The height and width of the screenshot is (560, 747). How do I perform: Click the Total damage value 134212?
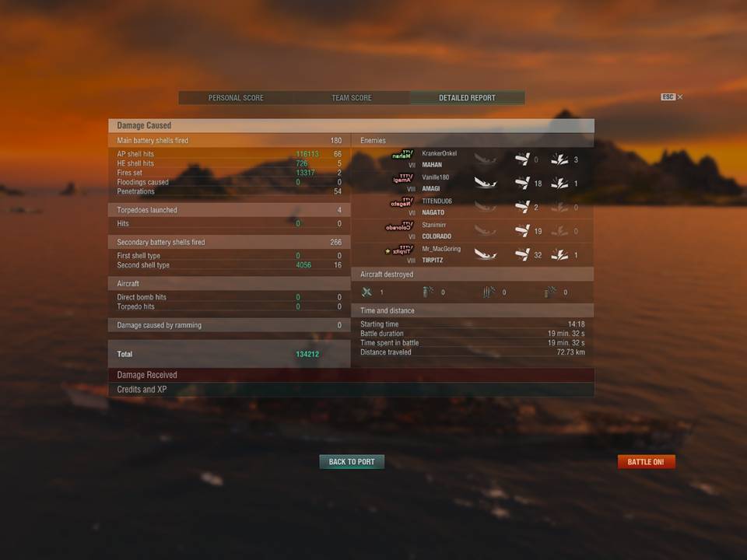307,355
